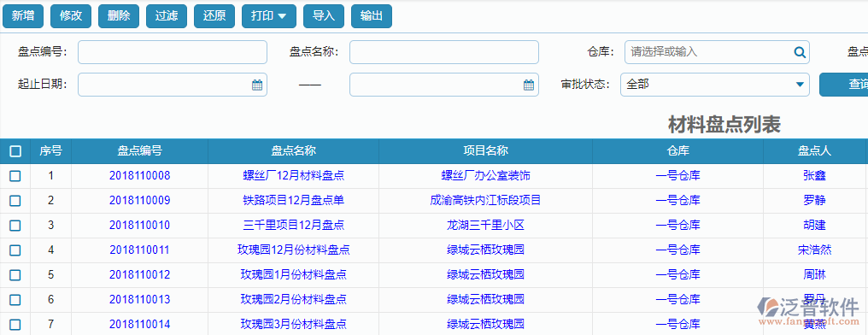Click 一号仓库 in row 1
Image resolution: width=868 pixels, height=335 pixels.
678,176
